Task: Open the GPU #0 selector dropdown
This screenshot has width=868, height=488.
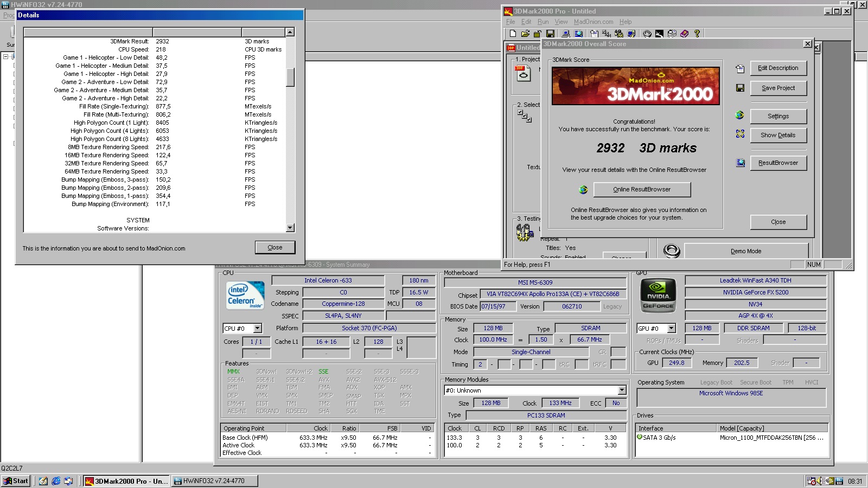Action: [x=671, y=328]
